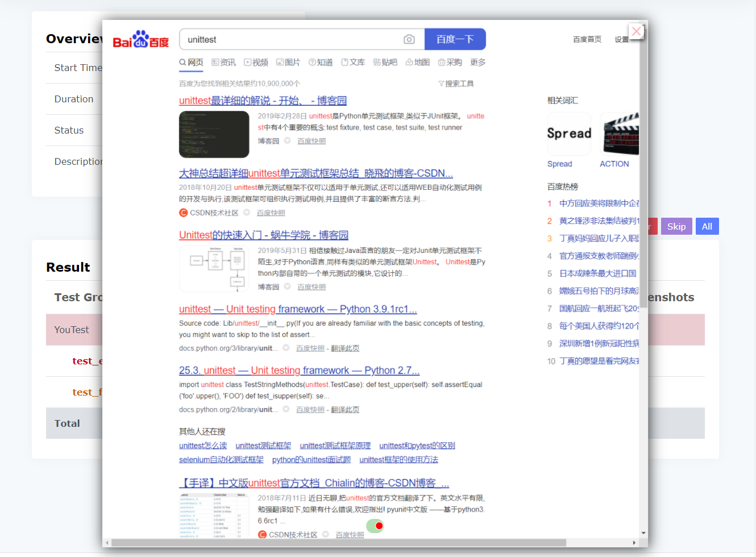Open the 采购 tab
Screen dimensions: 756x557
point(450,63)
